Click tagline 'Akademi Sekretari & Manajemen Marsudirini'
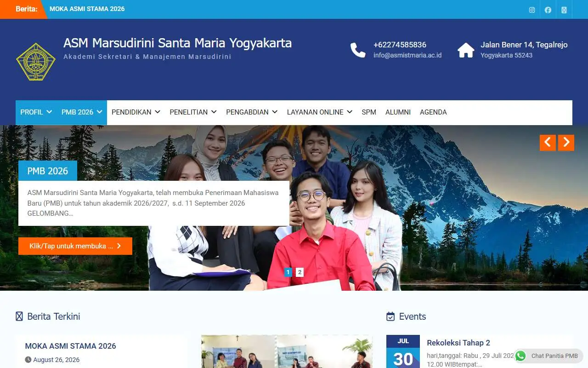The height and width of the screenshot is (368, 588). tap(147, 57)
